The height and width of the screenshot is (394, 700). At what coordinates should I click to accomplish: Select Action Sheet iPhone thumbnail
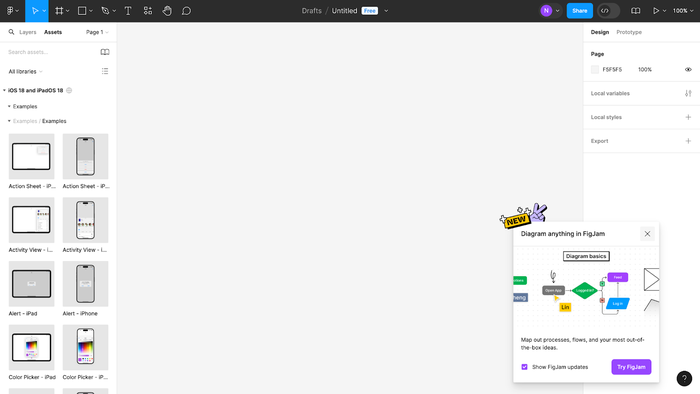coord(85,157)
